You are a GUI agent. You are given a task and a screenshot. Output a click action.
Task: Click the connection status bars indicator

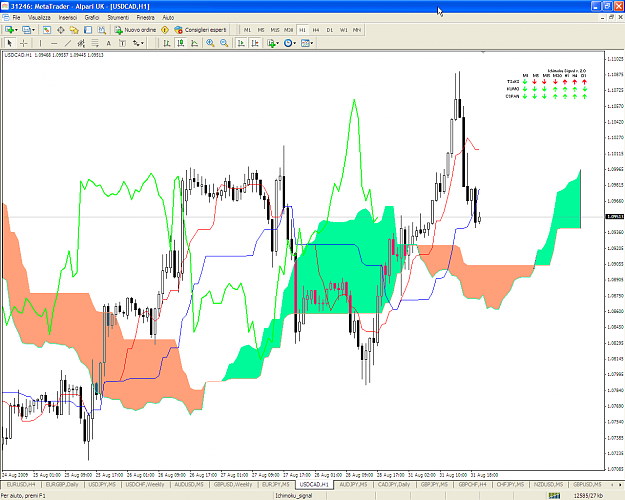pos(554,496)
